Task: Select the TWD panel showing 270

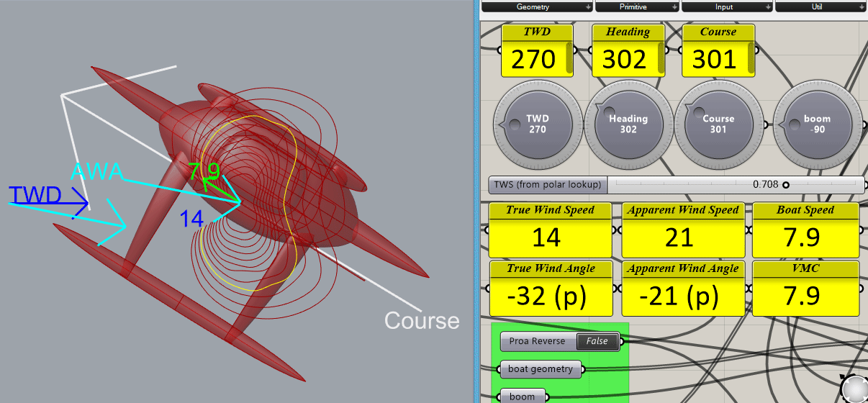Action: point(537,50)
